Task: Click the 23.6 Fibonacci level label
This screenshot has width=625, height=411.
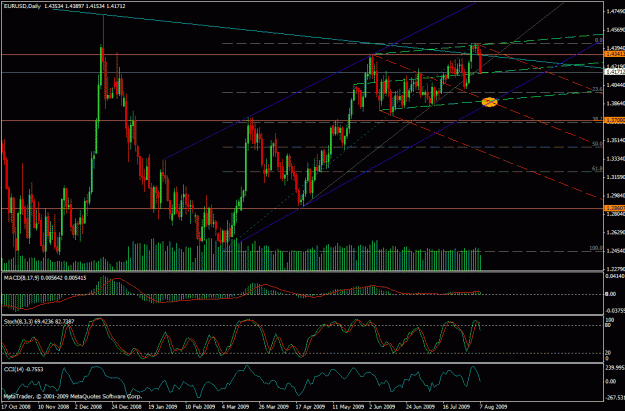Action: point(597,89)
